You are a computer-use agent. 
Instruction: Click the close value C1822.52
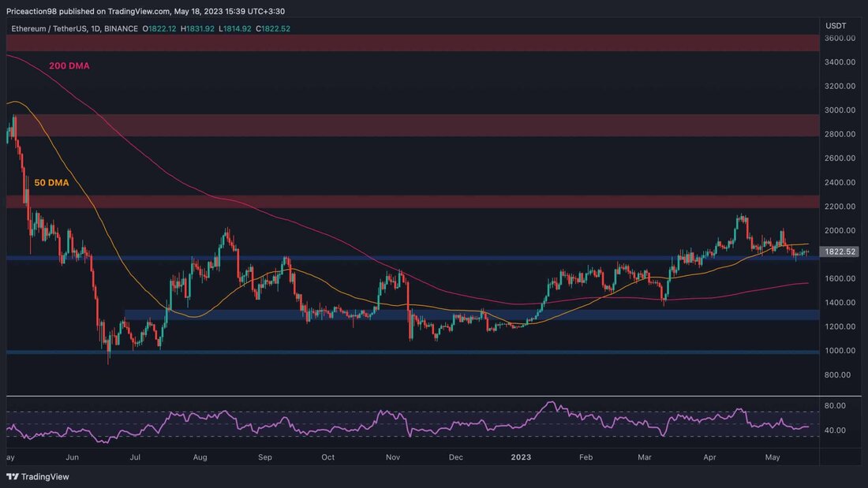(273, 28)
